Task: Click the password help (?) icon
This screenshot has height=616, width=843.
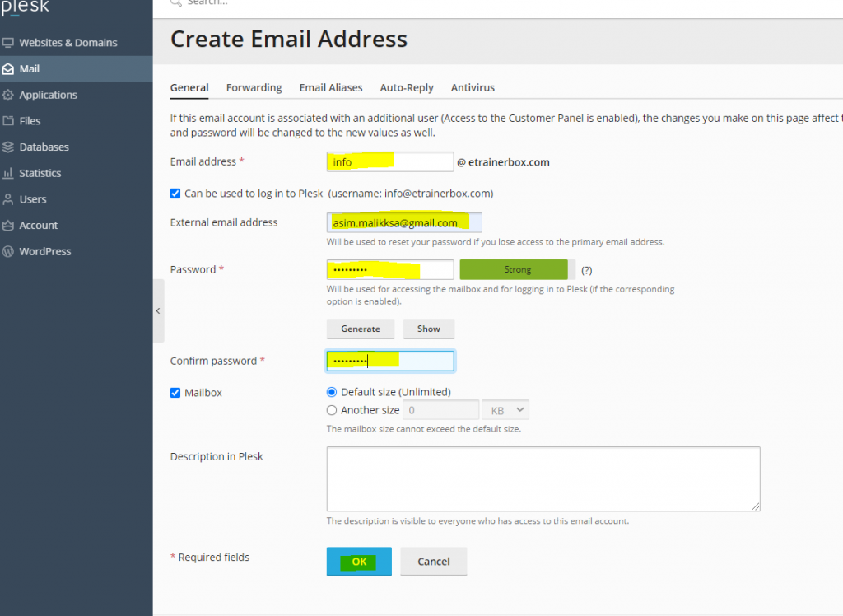Action: point(586,270)
